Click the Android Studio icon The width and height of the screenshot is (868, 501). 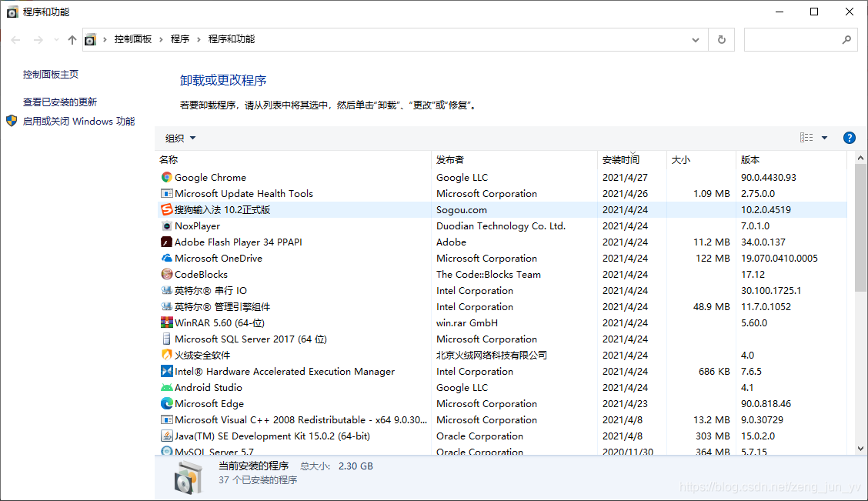coord(167,387)
